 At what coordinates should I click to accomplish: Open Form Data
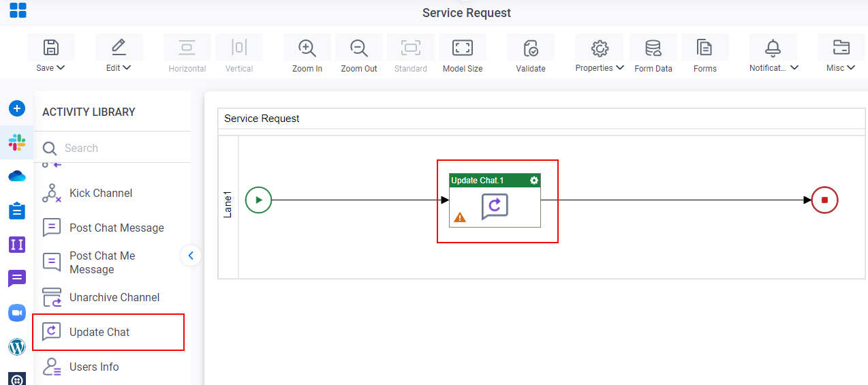653,54
